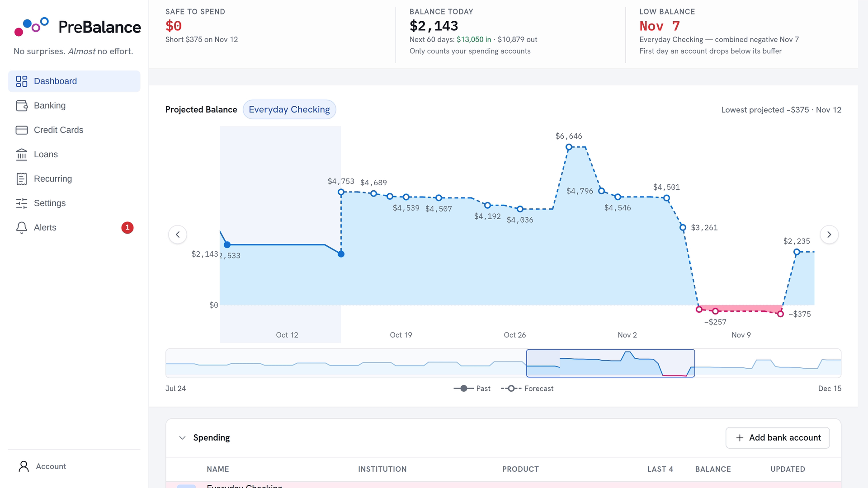Open the Account menu
The image size is (868, 488).
pos(74,466)
